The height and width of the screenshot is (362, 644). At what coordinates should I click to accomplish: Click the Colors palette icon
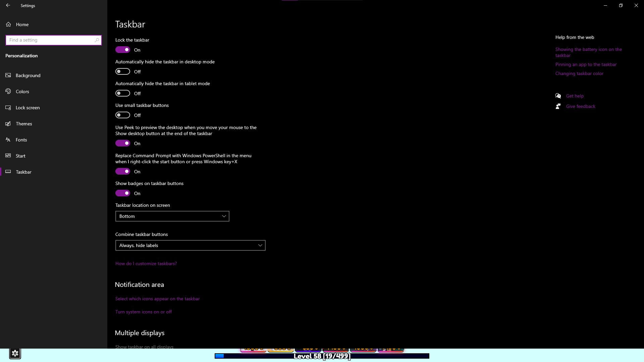[x=8, y=91]
